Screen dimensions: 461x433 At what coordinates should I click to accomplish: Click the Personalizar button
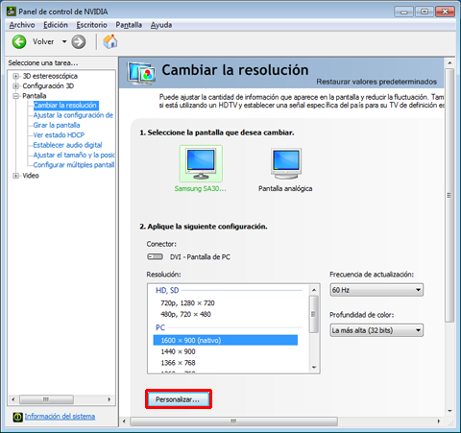point(178,399)
